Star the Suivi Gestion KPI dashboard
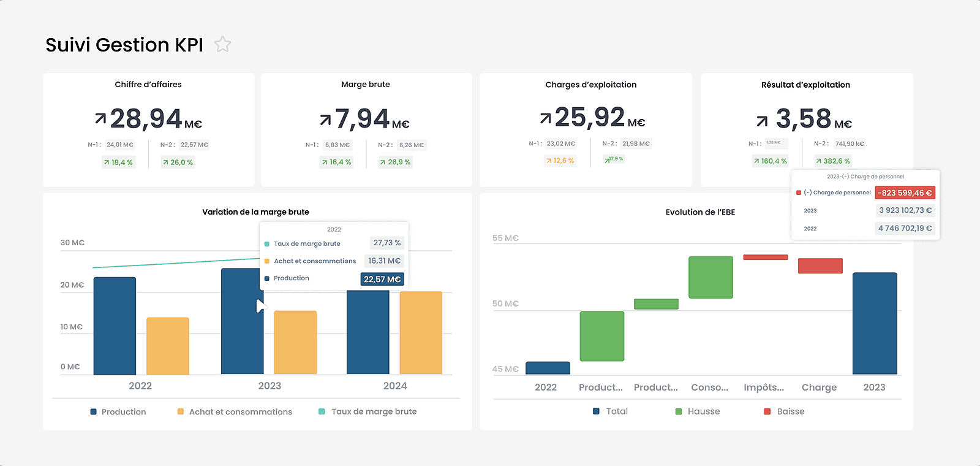 [222, 44]
